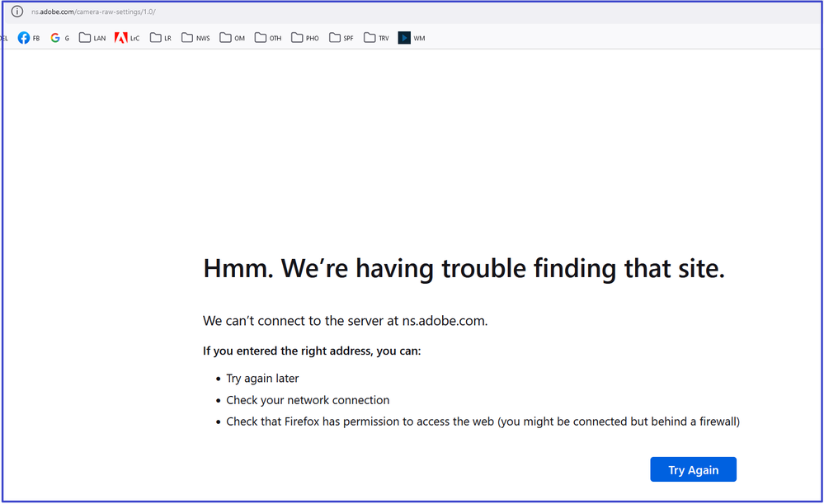824x504 pixels.
Task: Click 'If you entered the right address' text
Action: 312,351
